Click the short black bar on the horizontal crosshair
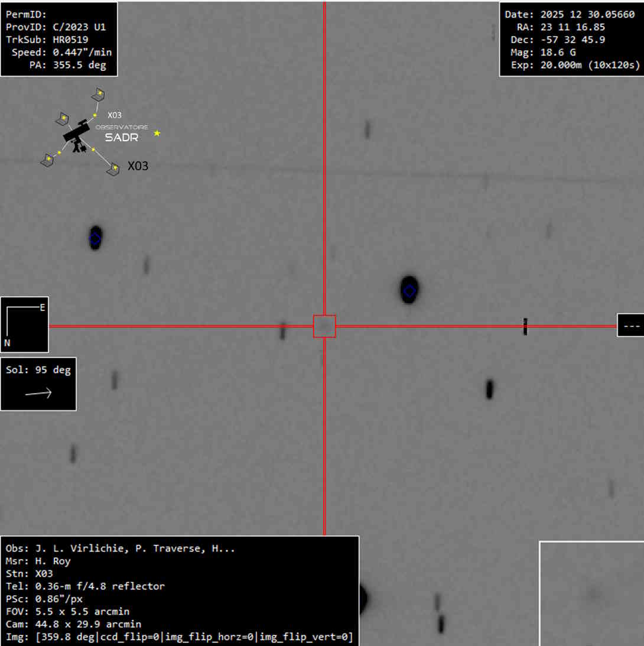The image size is (644, 646). 525,326
